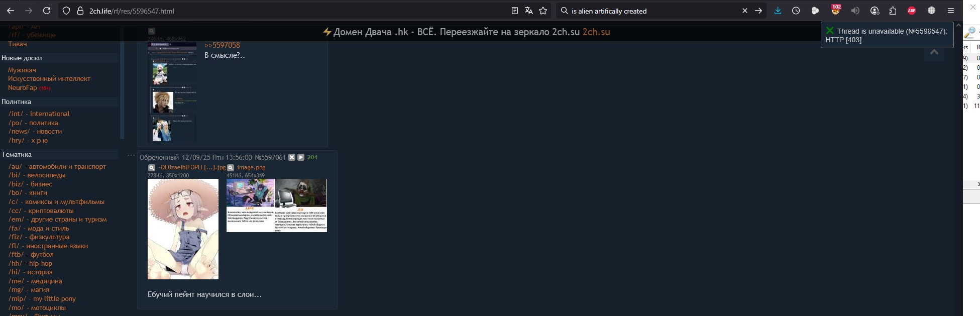Viewport: 980px width, 316px height.
Task: Open the NeuroFap board
Action: coord(23,87)
